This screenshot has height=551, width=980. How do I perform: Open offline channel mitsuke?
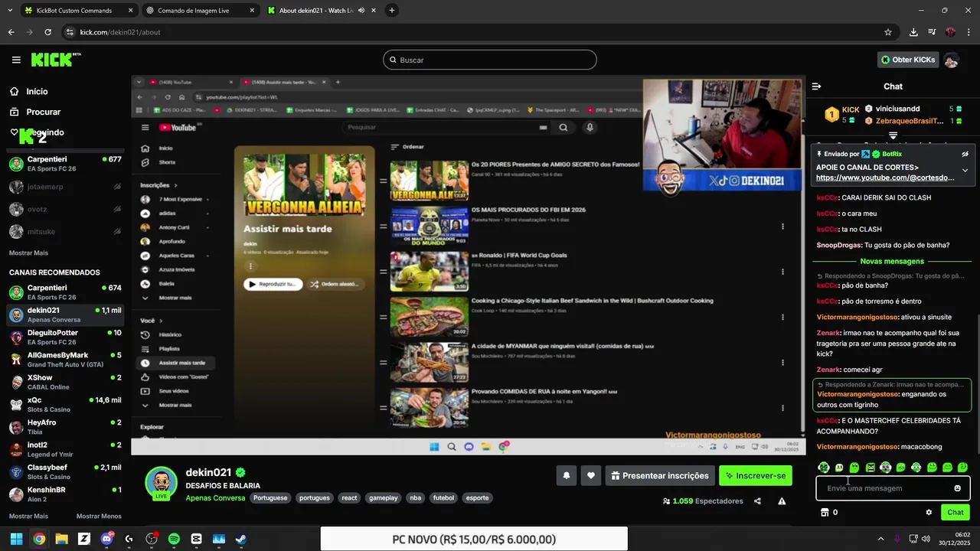click(65, 231)
